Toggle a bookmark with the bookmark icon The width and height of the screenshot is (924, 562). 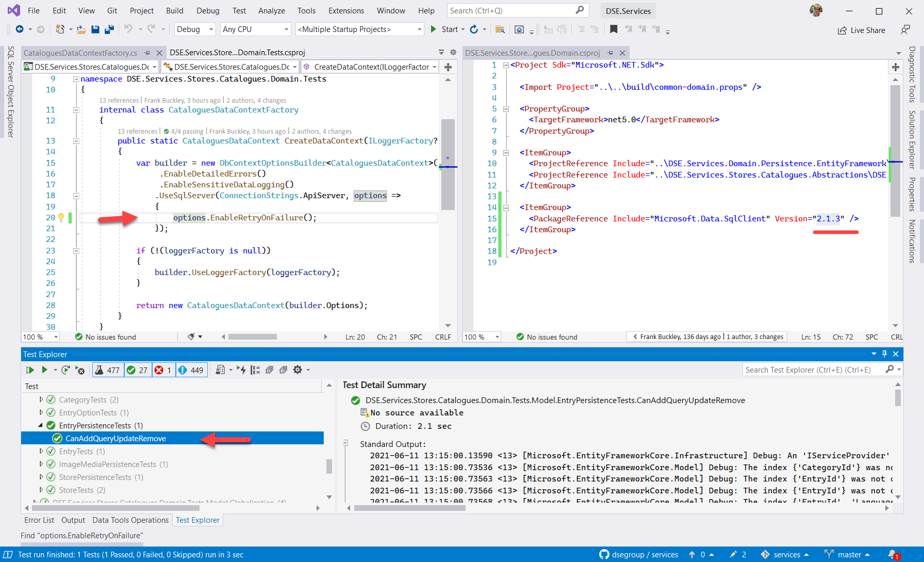pos(614,29)
